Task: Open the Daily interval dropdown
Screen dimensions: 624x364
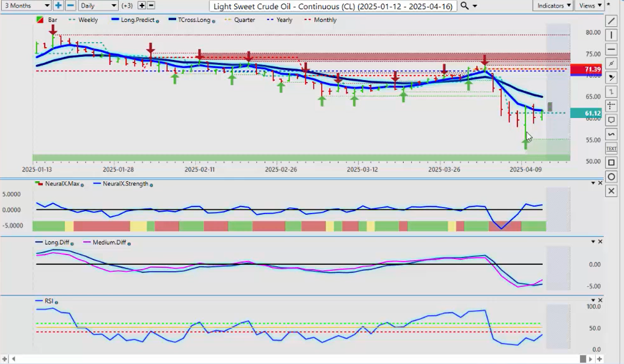Action: point(98,6)
